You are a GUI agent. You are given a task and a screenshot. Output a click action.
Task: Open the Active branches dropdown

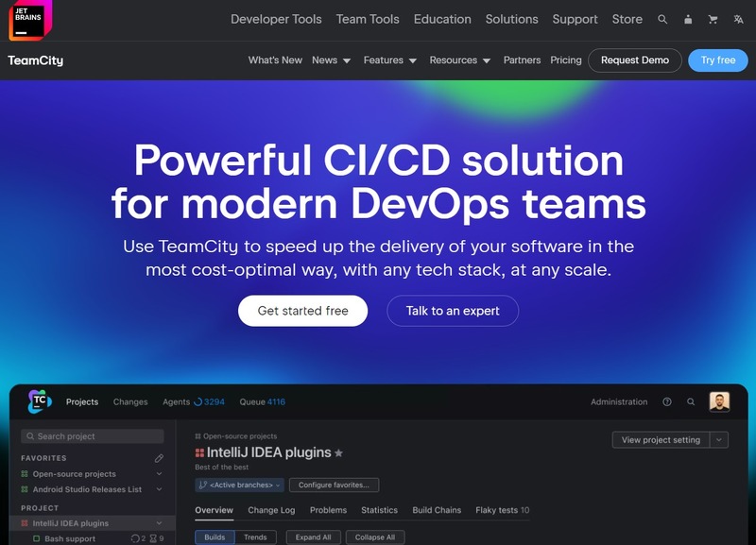(239, 485)
